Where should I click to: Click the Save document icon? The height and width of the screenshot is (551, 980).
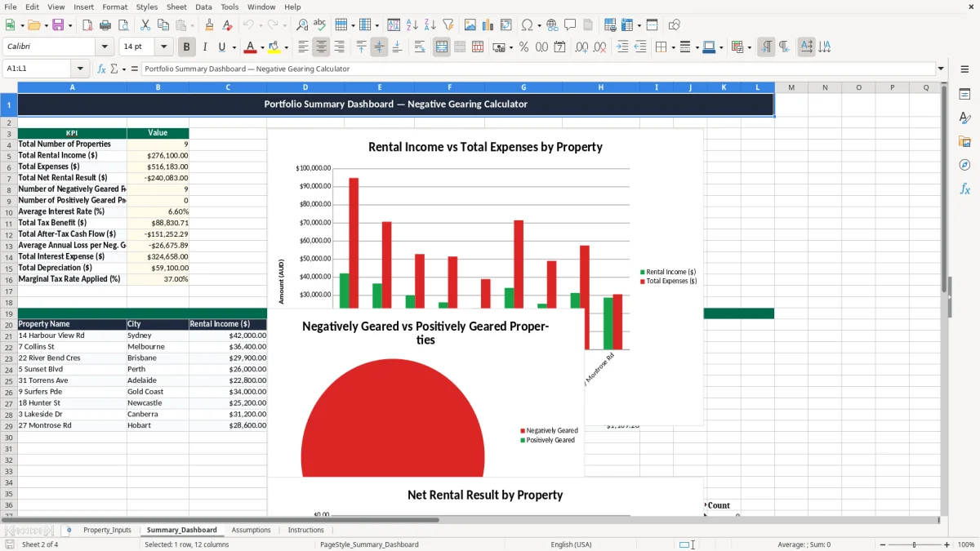click(58, 25)
